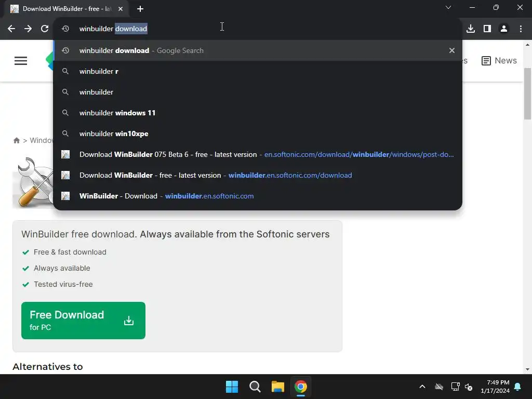Viewport: 532px width, 399px height.
Task: Go forward using the forward arrow
Action: [28, 29]
